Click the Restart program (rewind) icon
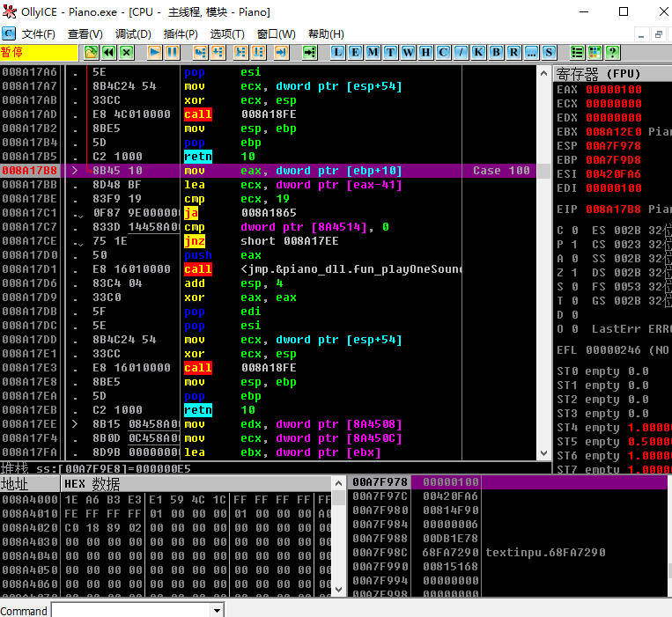This screenshot has width=672, height=617. 109,53
